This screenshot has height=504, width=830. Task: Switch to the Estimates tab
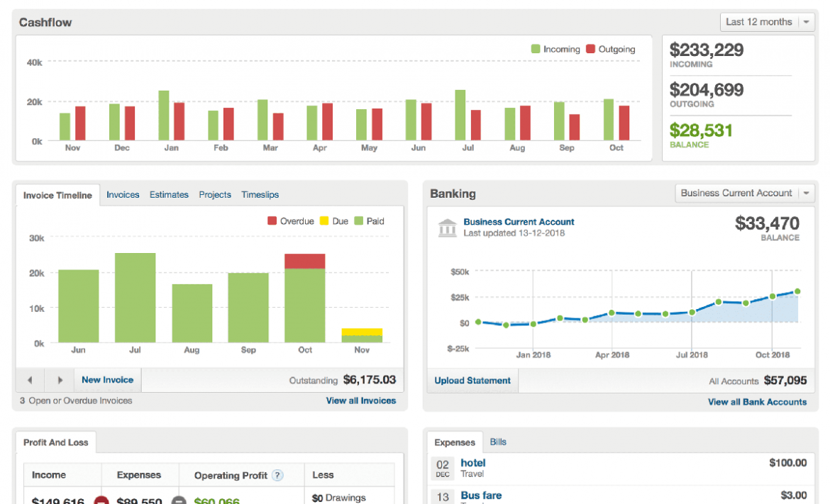[x=169, y=194]
